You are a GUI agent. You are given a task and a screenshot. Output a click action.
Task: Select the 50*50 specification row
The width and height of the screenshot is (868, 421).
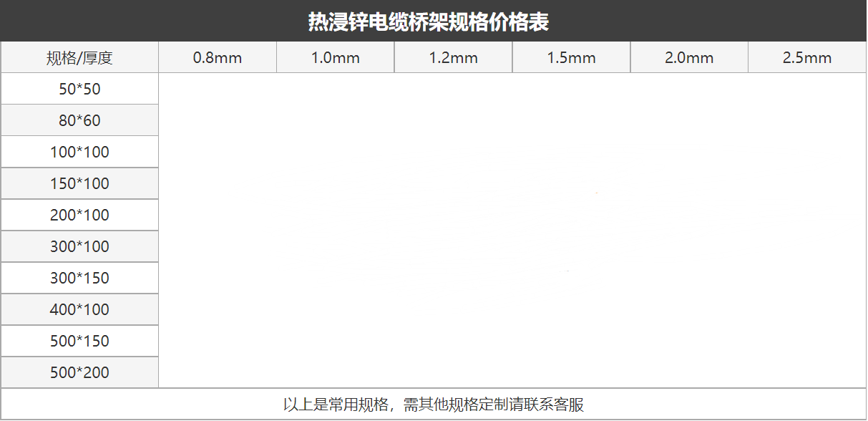point(79,88)
